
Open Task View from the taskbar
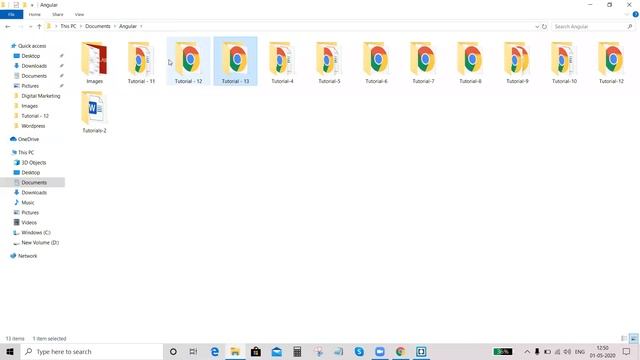pos(193,351)
